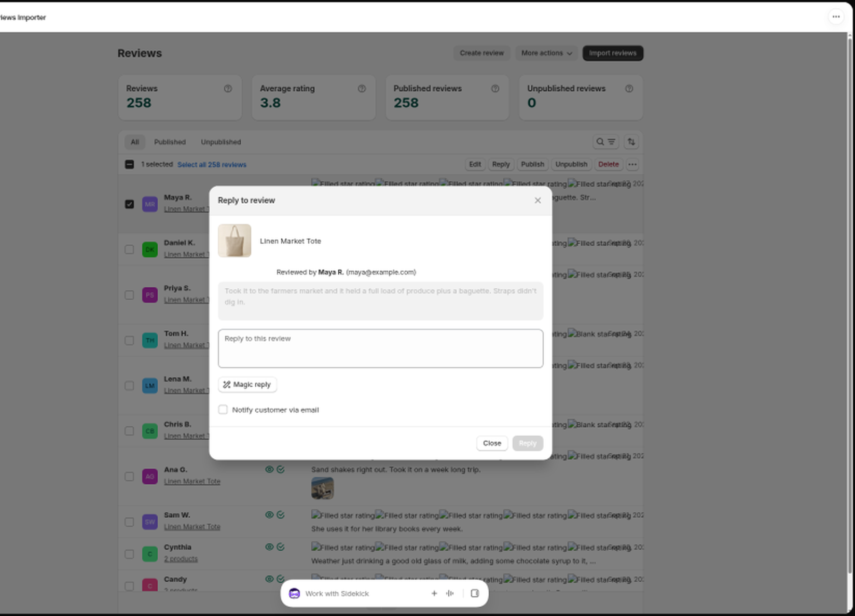Viewport: 855px width, 616px height.
Task: Open the photo thumbnail in Ana G. review
Action: pos(322,488)
